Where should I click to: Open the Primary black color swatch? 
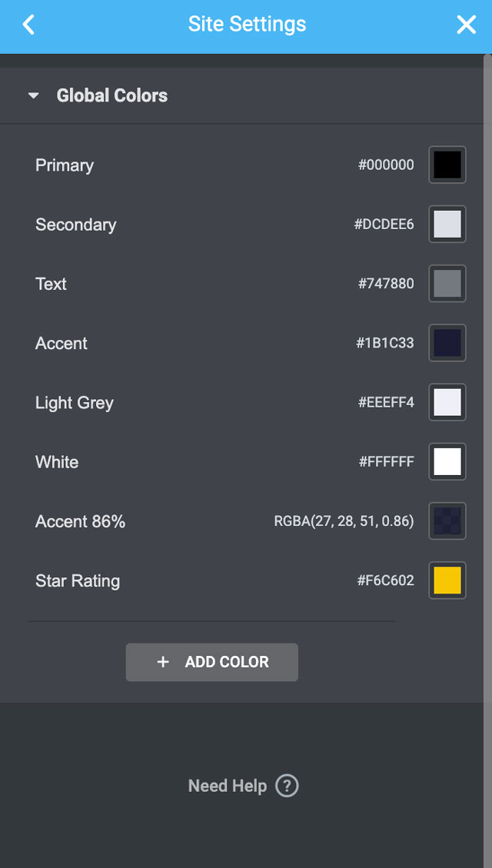tap(447, 165)
